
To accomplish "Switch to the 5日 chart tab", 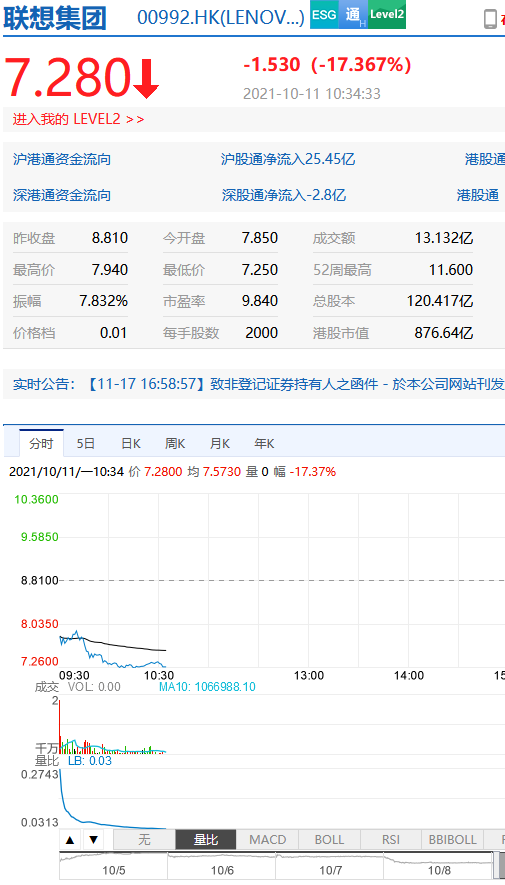I will click(x=86, y=444).
